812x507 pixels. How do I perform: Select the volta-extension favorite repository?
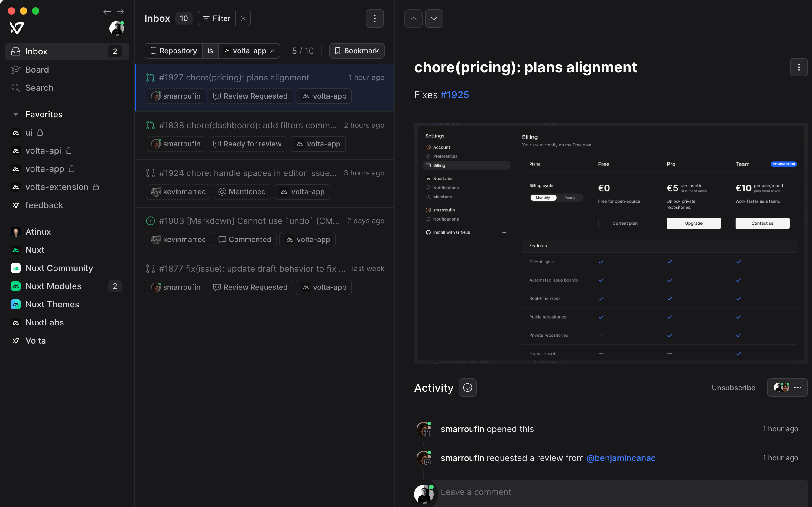[x=67, y=187]
